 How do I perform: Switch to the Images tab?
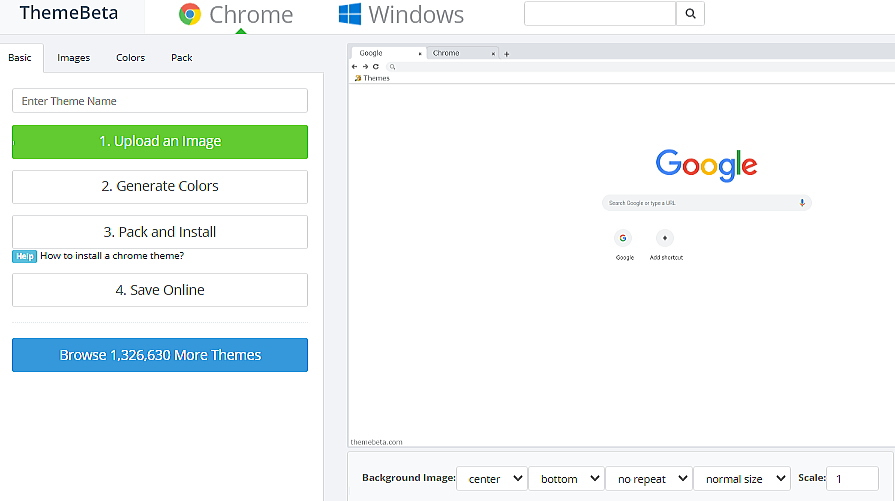(74, 58)
